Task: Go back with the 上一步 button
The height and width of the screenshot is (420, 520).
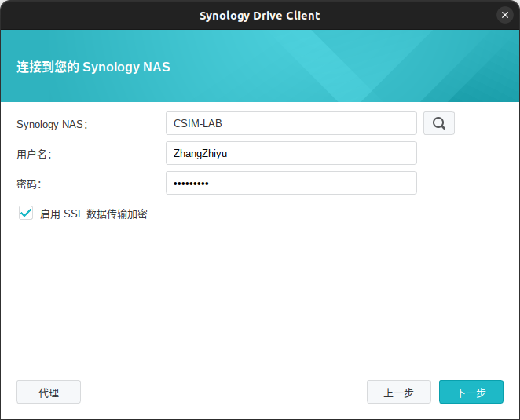Action: tap(398, 392)
